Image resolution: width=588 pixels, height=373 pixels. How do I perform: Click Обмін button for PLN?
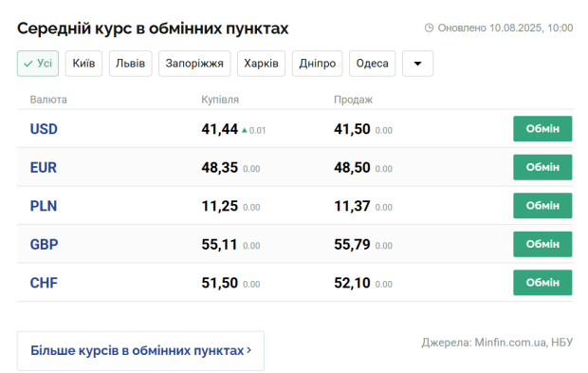coord(542,206)
